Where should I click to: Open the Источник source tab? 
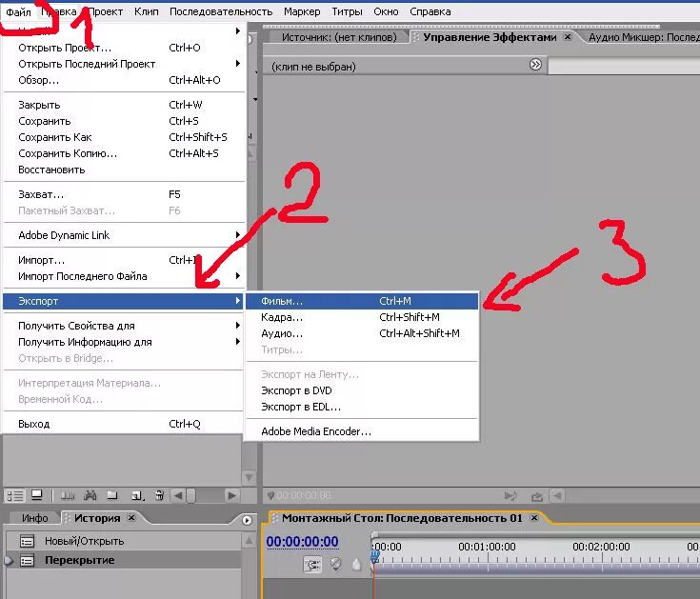point(339,37)
